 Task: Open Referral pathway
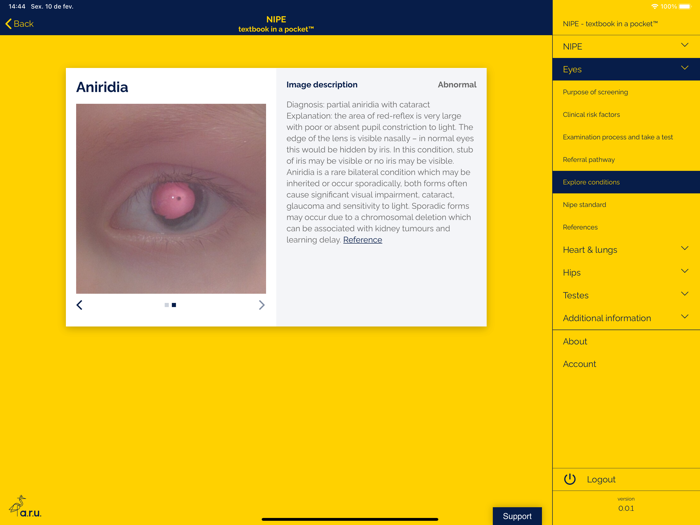point(626,159)
